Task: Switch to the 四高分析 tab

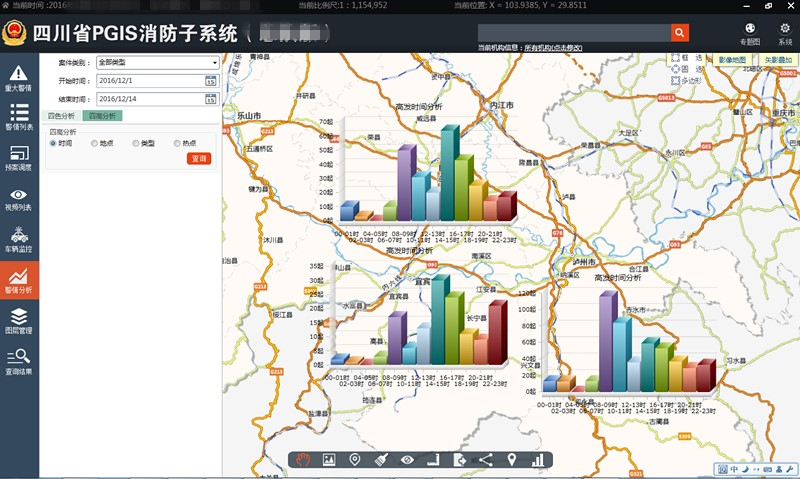Action: (x=101, y=116)
